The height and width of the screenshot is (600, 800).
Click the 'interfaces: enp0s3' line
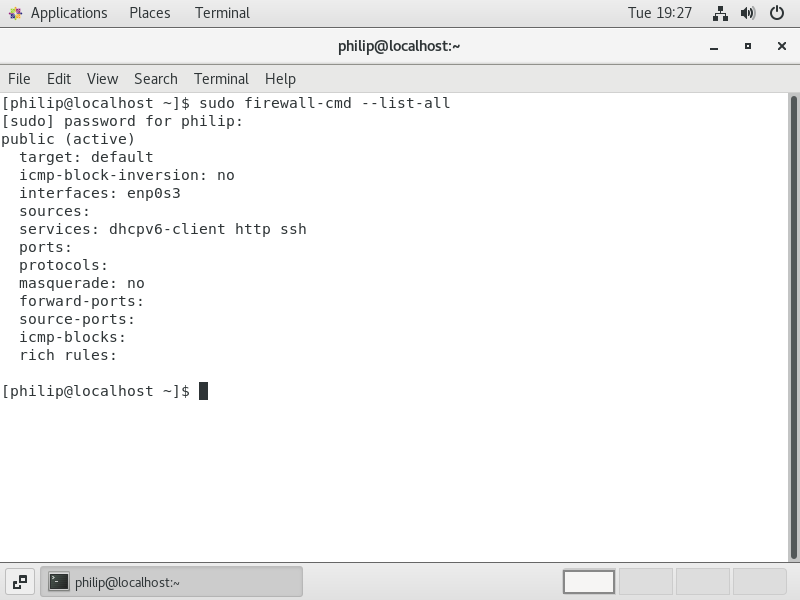[100, 193]
